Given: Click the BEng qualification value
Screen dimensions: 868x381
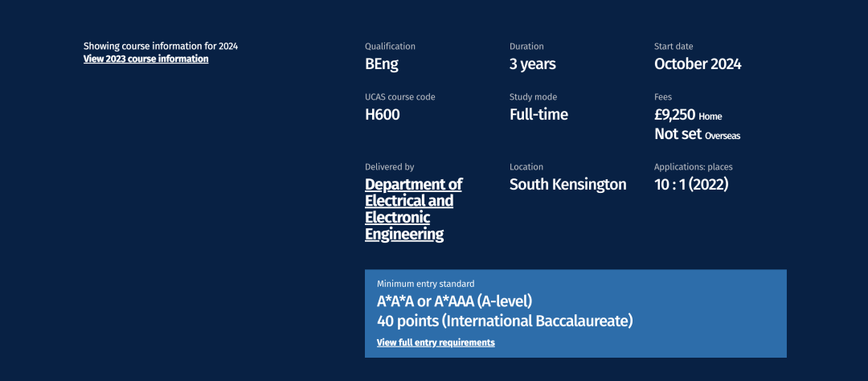Looking at the screenshot, I should (x=382, y=64).
